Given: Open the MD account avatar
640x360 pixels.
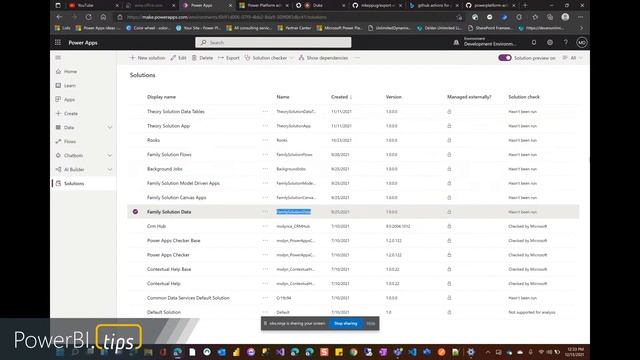Looking at the screenshot, I should [582, 42].
